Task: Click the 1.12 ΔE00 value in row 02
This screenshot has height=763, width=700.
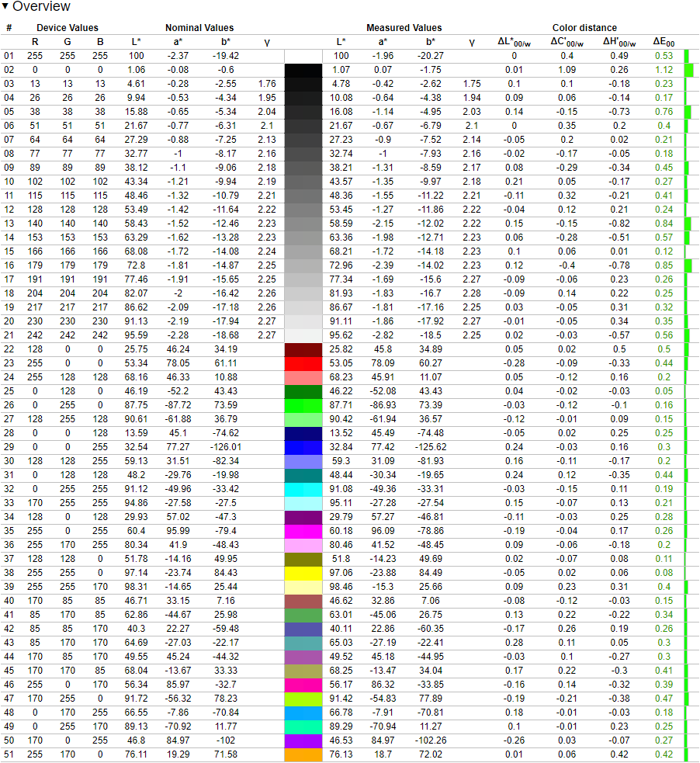Action: tap(663, 70)
